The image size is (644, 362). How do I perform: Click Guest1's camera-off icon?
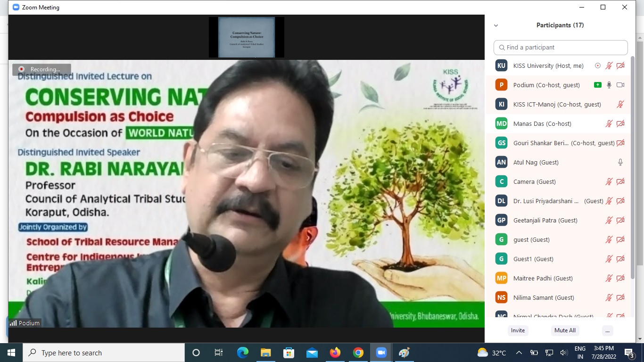620,259
